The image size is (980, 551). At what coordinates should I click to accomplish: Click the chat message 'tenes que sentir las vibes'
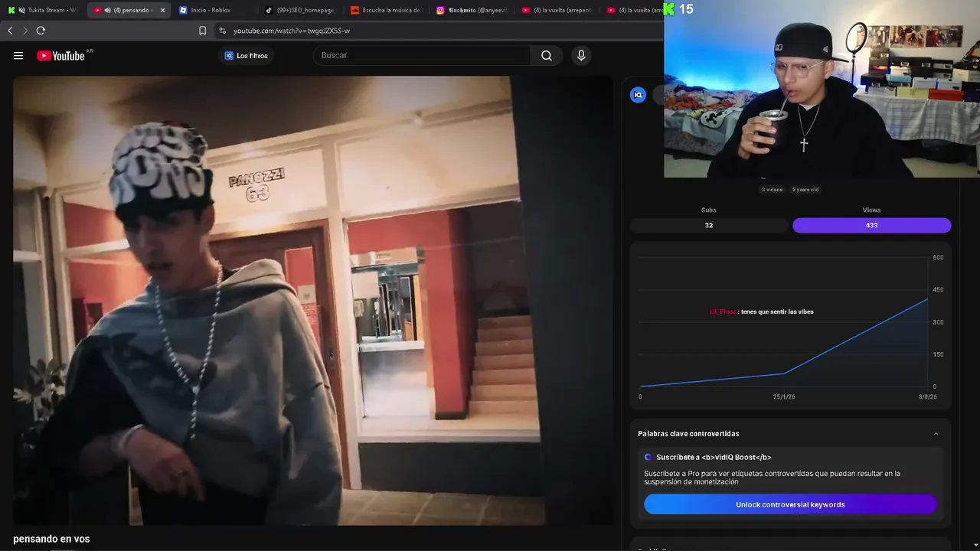(777, 311)
